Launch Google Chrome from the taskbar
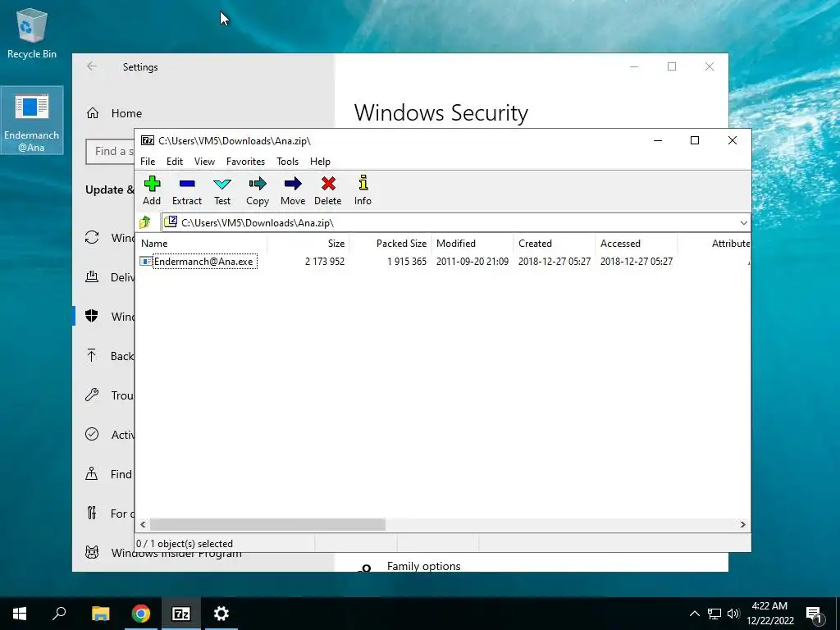 (140, 614)
